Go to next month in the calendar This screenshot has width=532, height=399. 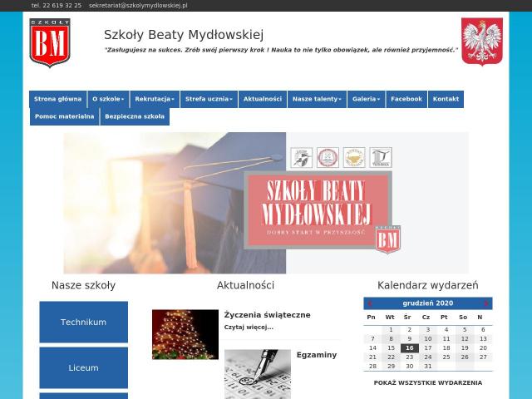pos(485,303)
